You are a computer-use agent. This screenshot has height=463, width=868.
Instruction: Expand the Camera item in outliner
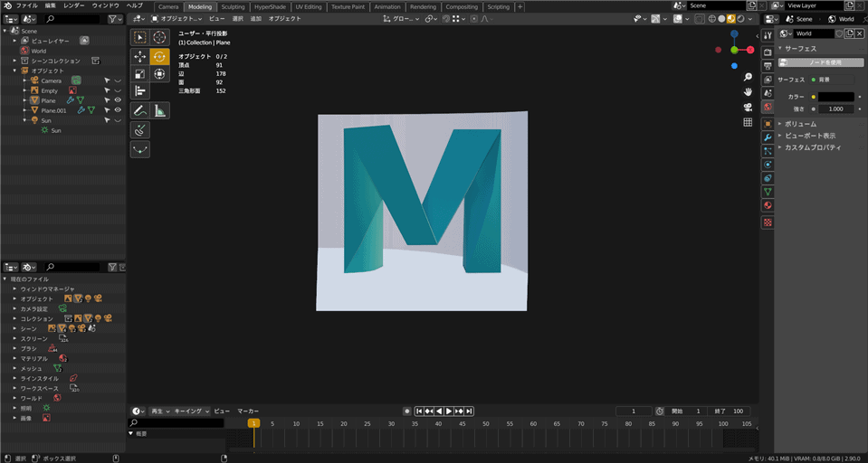click(25, 80)
